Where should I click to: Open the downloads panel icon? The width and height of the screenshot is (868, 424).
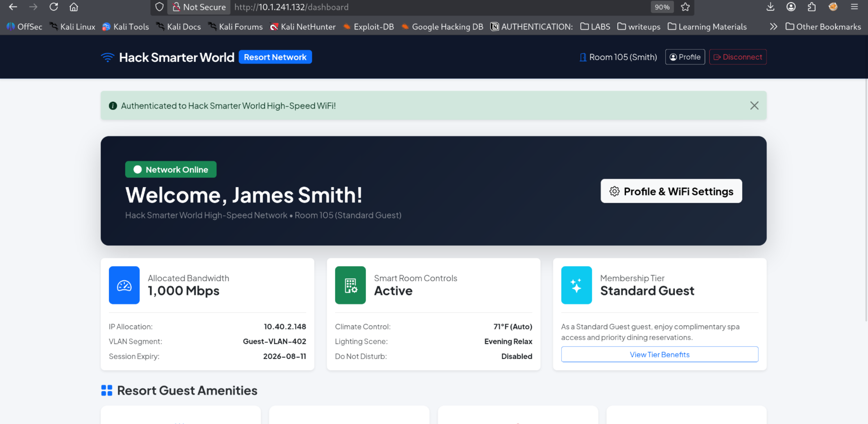770,7
